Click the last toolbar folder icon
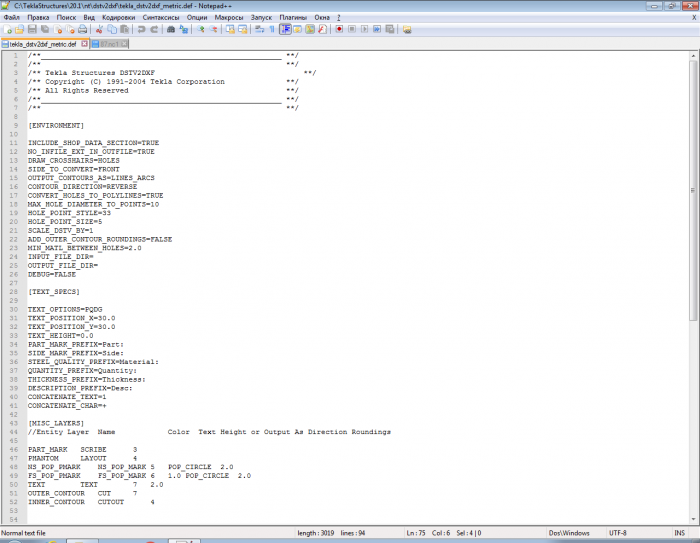700x543 pixels. coord(407,29)
